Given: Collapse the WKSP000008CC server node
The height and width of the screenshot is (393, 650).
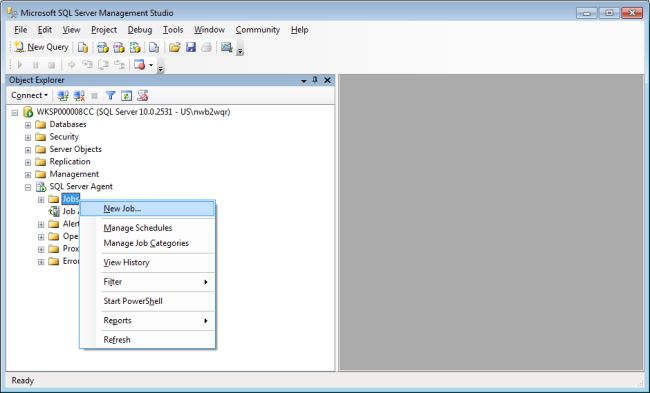Looking at the screenshot, I should 15,112.
